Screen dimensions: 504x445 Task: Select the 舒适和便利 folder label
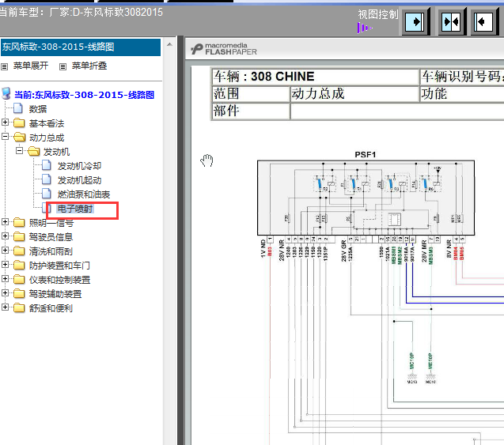click(x=51, y=308)
